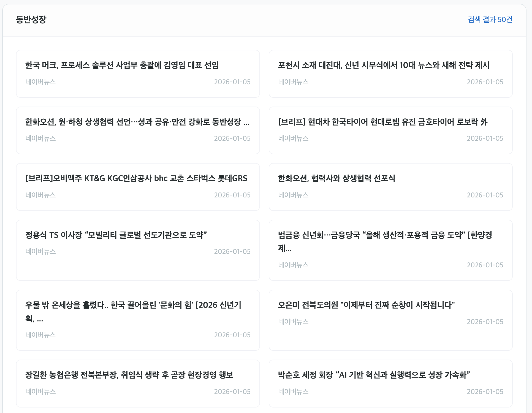Open the 한국 머크 김영임 대표 선임 article

coord(122,65)
